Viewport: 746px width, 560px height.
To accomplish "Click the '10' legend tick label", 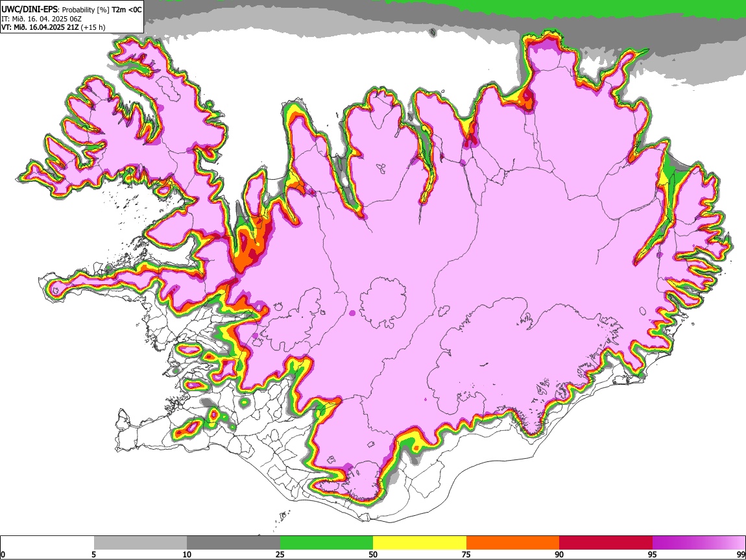I will pos(187,555).
